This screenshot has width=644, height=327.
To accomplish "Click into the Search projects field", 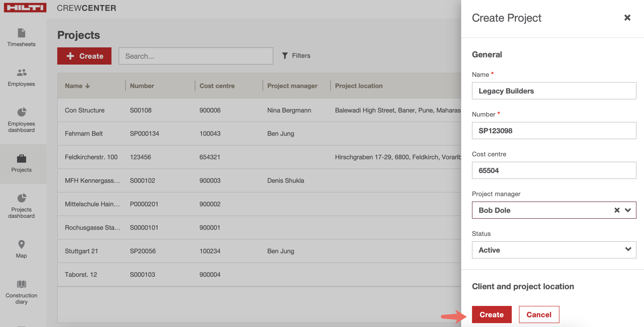I will click(196, 56).
